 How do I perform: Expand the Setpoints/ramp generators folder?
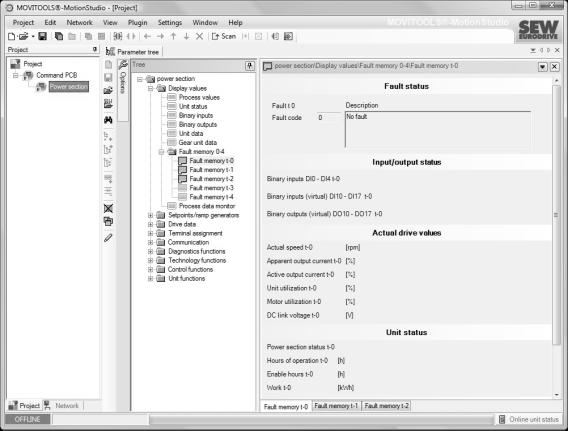pyautogui.click(x=150, y=215)
